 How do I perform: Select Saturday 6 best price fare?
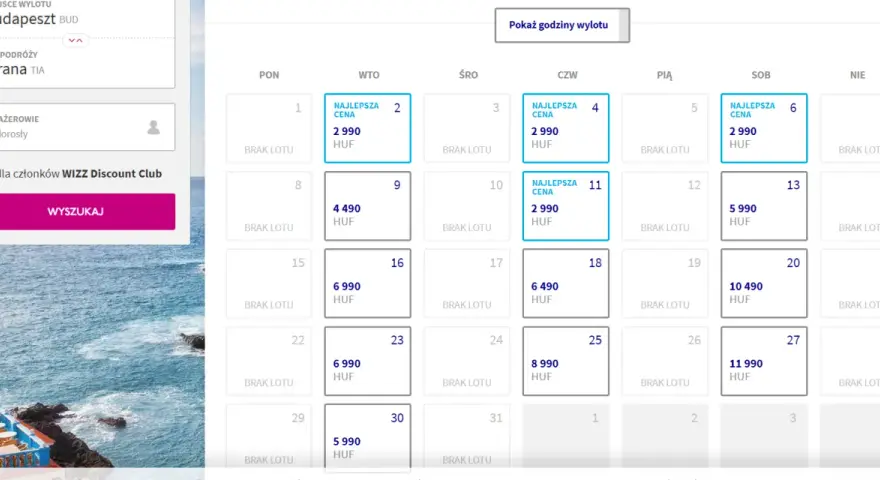[x=764, y=128]
